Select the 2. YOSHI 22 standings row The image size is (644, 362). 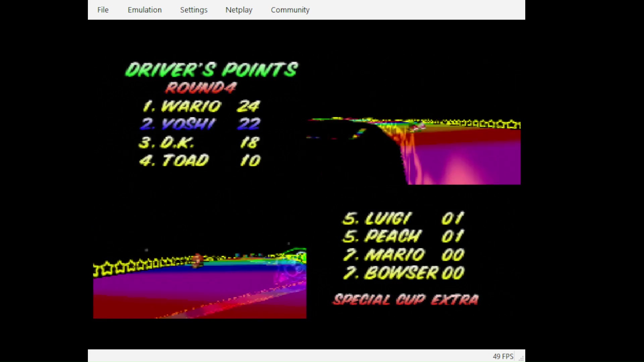point(200,124)
